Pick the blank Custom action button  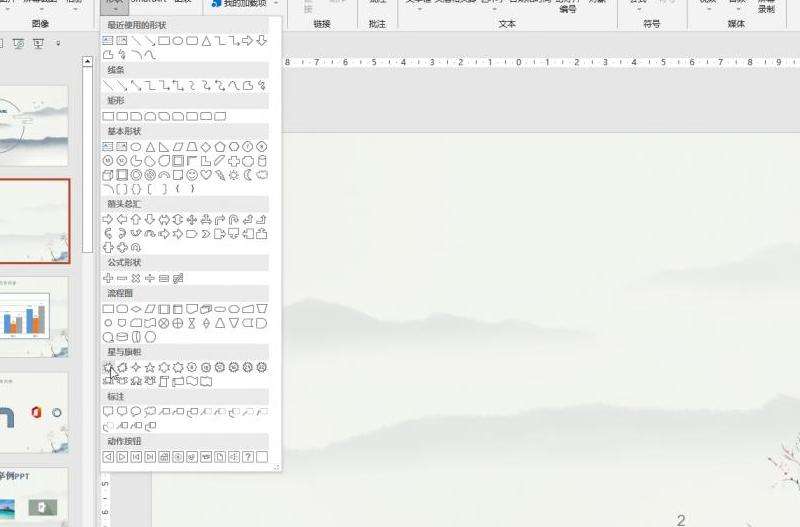pyautogui.click(x=262, y=457)
